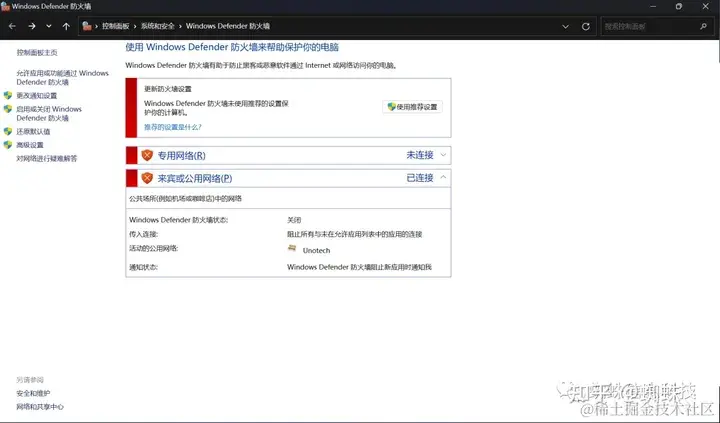Click the Unotech network icon
The height and width of the screenshot is (423, 720).
(x=292, y=248)
